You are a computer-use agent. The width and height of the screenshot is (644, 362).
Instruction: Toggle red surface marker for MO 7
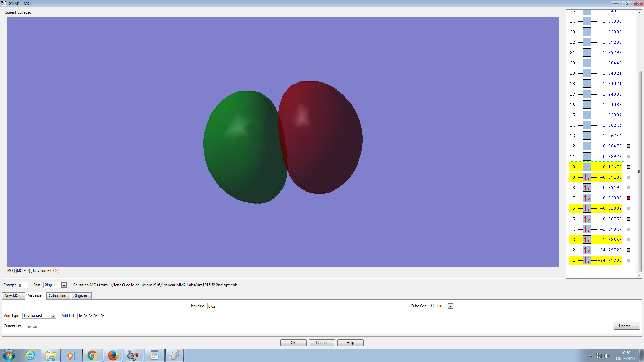[x=629, y=198]
